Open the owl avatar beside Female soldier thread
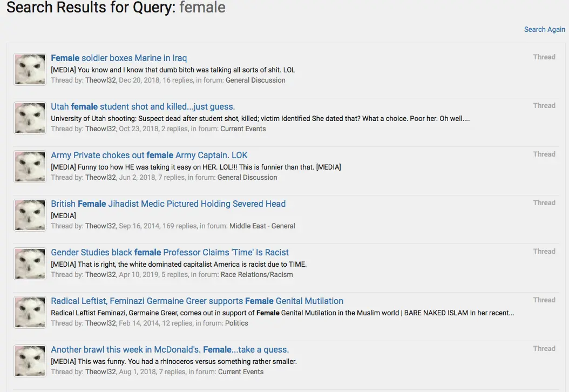 coord(30,69)
